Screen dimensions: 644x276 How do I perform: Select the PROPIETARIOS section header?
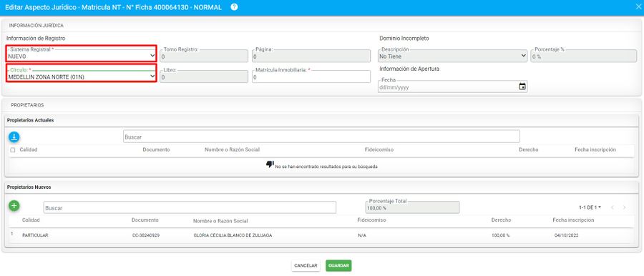(x=27, y=105)
